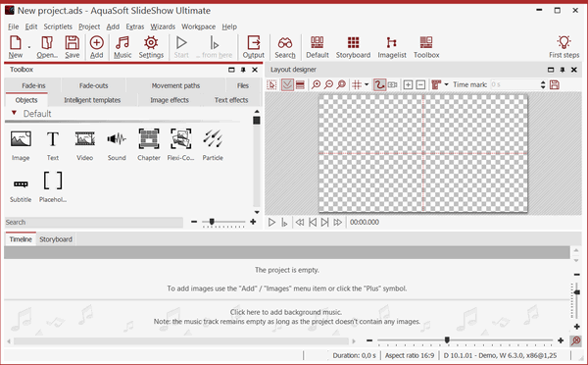Open the Wizards menu
The height and width of the screenshot is (365, 588).
pyautogui.click(x=163, y=26)
